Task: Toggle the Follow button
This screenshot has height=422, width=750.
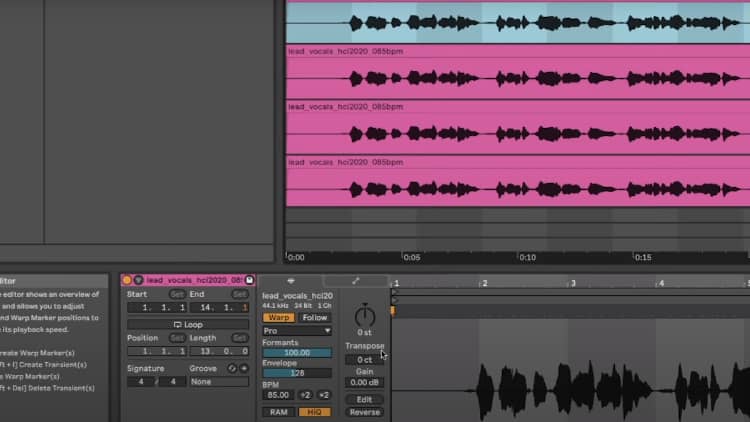Action: 314,318
